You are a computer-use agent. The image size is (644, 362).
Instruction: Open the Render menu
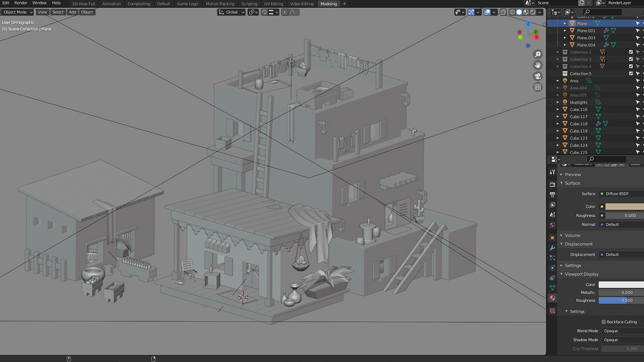coord(20,2)
